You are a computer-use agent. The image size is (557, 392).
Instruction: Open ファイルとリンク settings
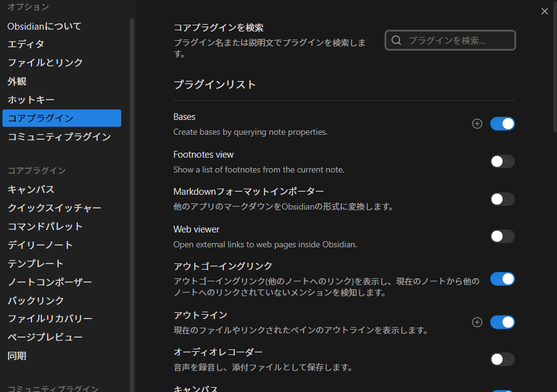(x=45, y=62)
